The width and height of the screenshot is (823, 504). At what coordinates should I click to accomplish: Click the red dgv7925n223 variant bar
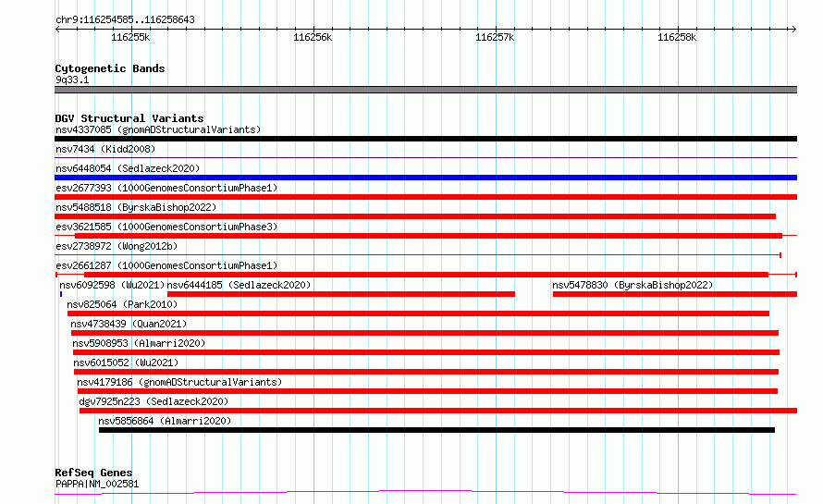point(438,411)
